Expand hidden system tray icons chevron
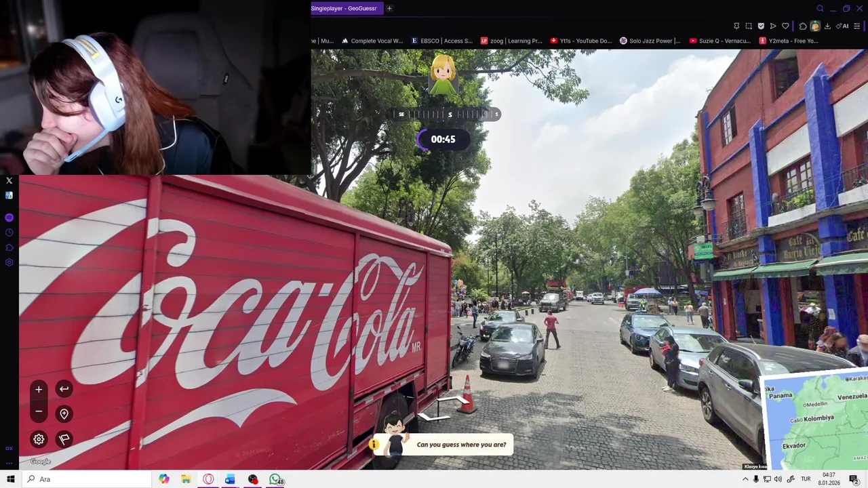This screenshot has width=868, height=488. tap(745, 479)
